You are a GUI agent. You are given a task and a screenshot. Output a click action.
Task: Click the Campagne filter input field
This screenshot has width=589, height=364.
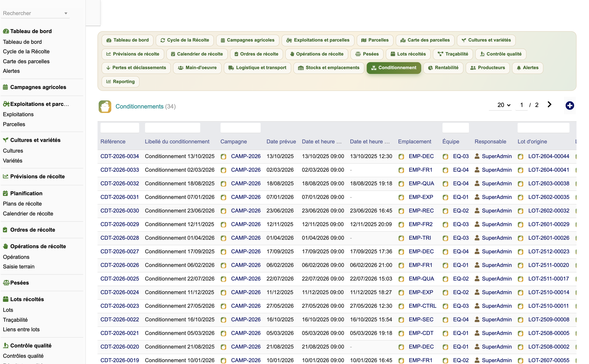240,128
